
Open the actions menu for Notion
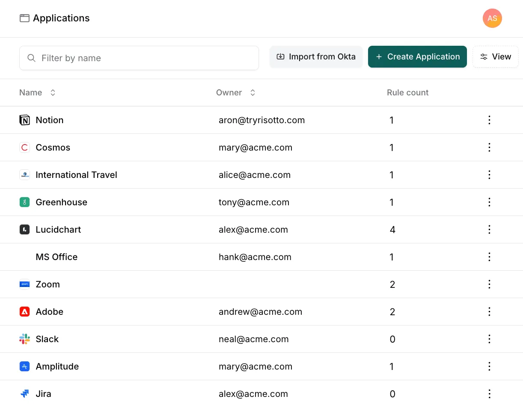coord(489,120)
